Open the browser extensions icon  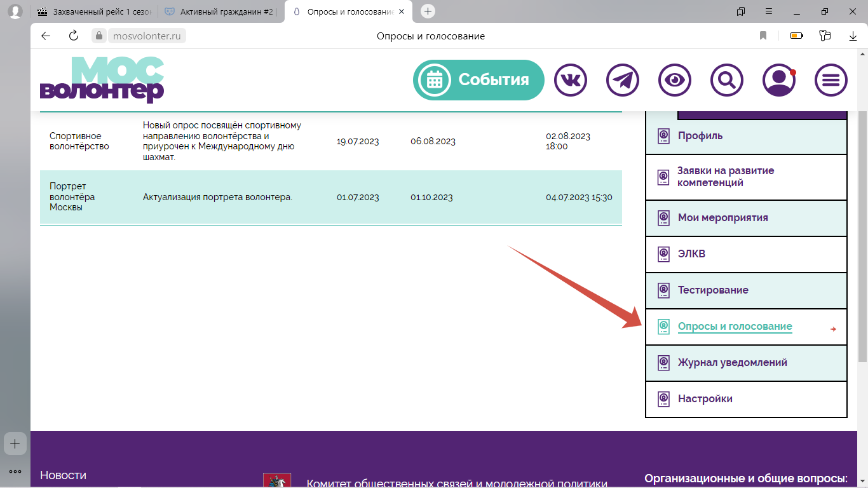[825, 36]
